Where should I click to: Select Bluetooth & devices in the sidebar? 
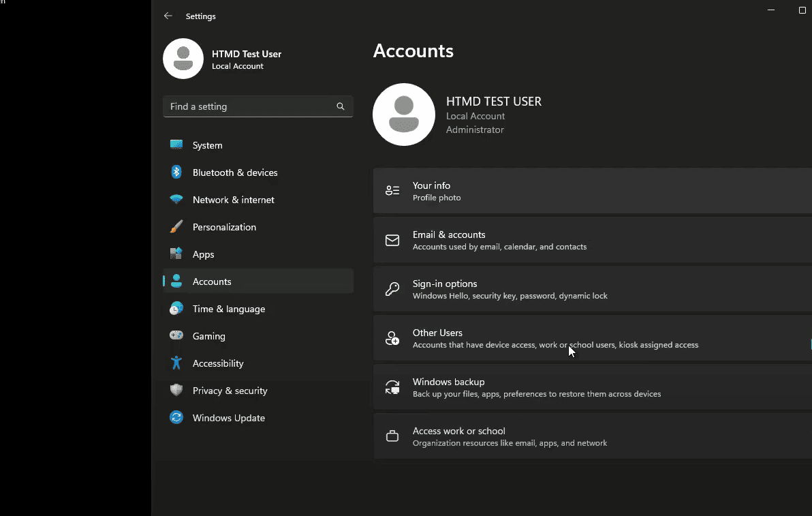[235, 172]
